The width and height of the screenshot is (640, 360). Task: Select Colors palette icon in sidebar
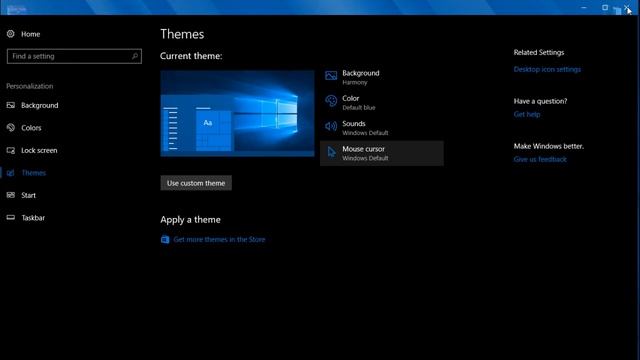[11, 128]
